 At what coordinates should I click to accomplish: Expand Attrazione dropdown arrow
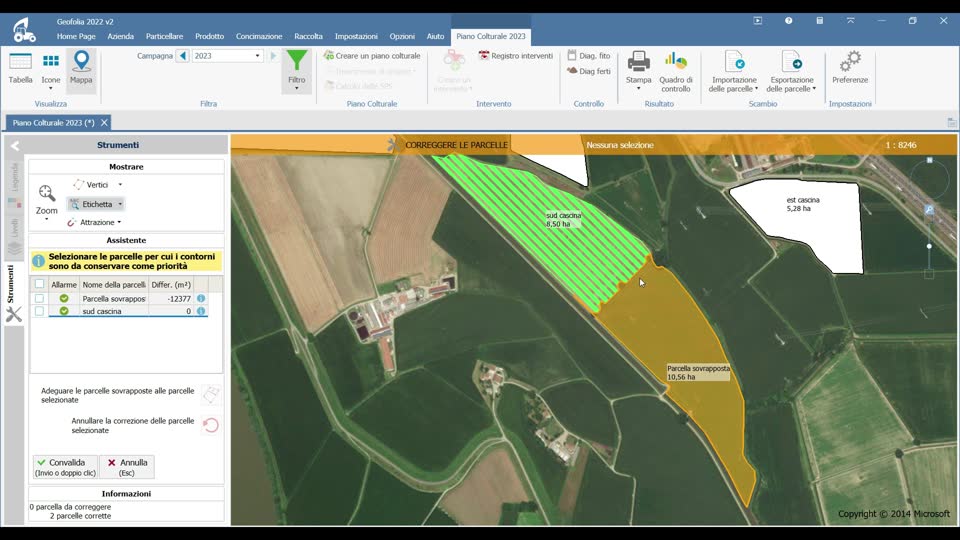tap(119, 222)
